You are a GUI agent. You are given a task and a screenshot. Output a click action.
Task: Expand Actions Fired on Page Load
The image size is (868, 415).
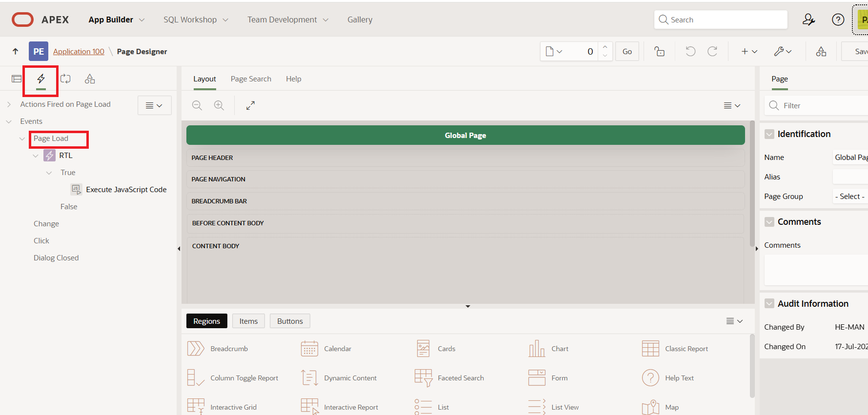point(9,104)
